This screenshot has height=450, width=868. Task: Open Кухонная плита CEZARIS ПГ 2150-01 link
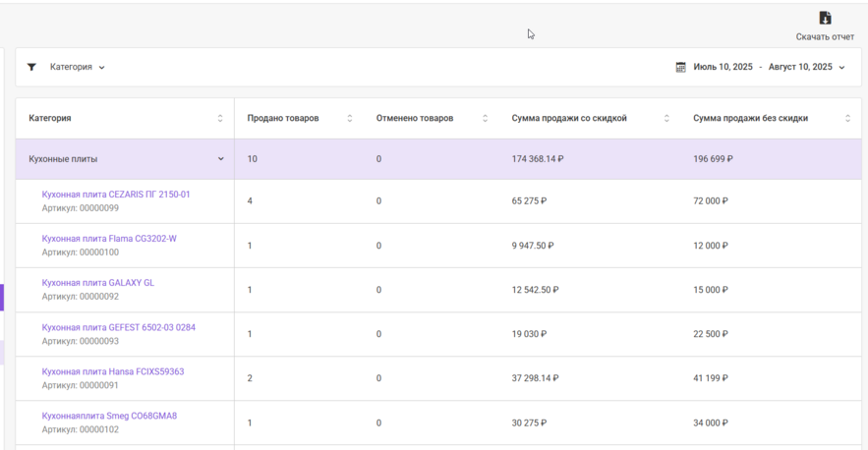(116, 195)
